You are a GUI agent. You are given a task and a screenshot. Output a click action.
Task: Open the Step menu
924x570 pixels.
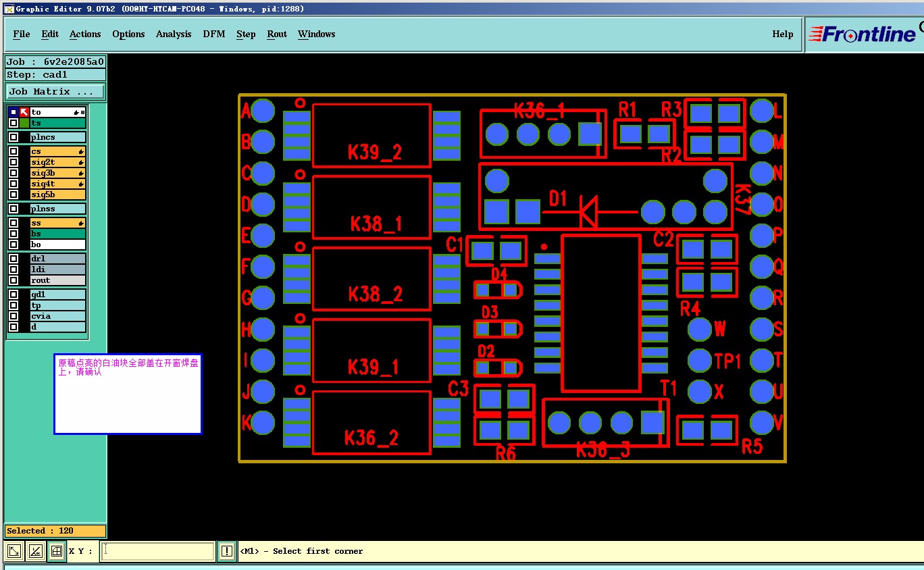tap(246, 34)
